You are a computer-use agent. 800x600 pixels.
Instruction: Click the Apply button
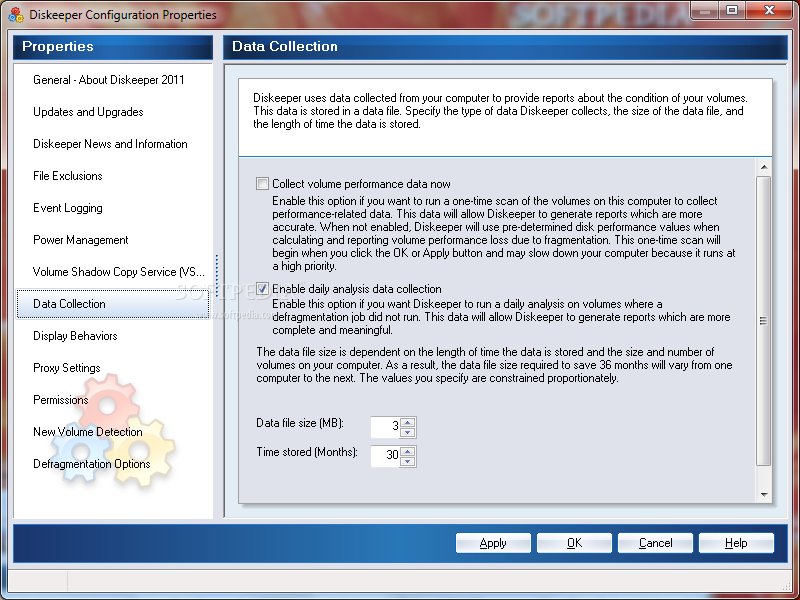(493, 543)
